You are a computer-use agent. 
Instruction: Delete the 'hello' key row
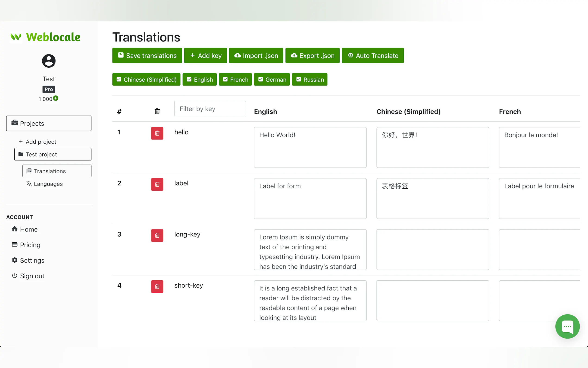click(x=157, y=133)
